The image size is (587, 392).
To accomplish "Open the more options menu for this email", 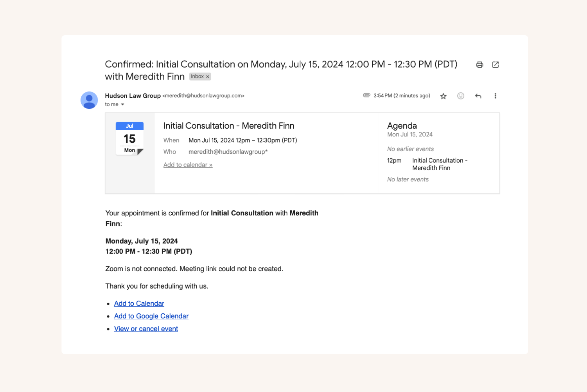I will pos(495,96).
